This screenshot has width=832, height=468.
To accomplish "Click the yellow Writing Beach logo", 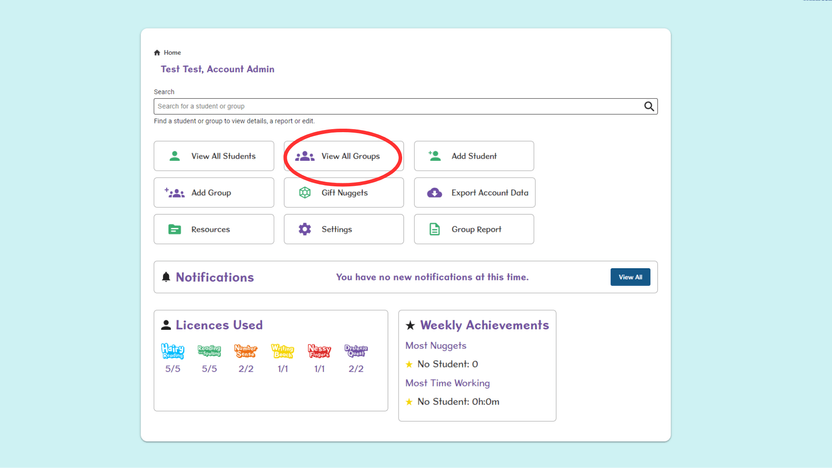I will 282,351.
